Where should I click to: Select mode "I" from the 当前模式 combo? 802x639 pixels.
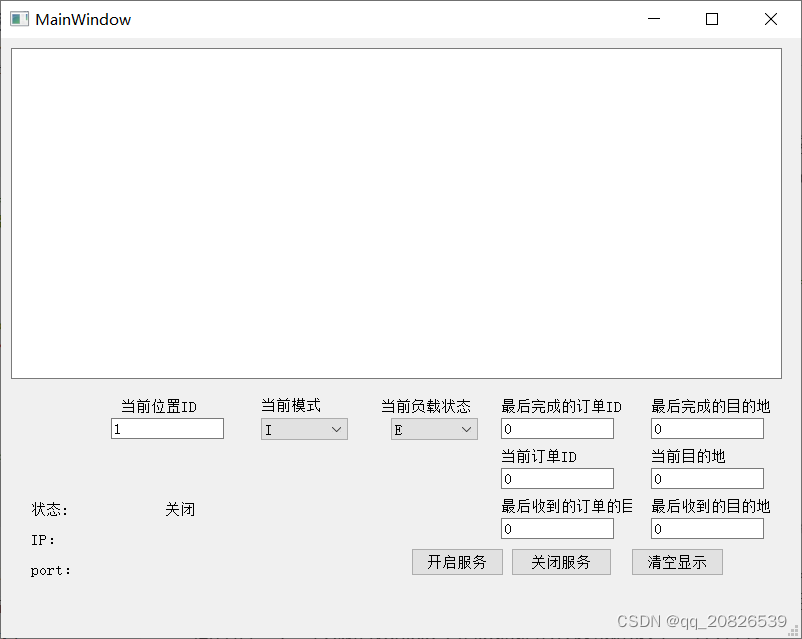point(295,428)
